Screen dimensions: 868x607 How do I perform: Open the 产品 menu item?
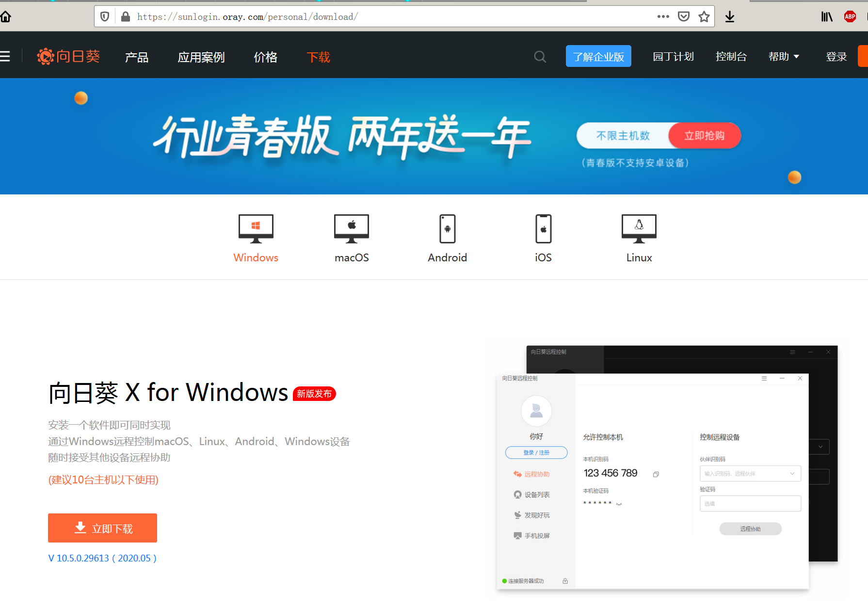[137, 57]
